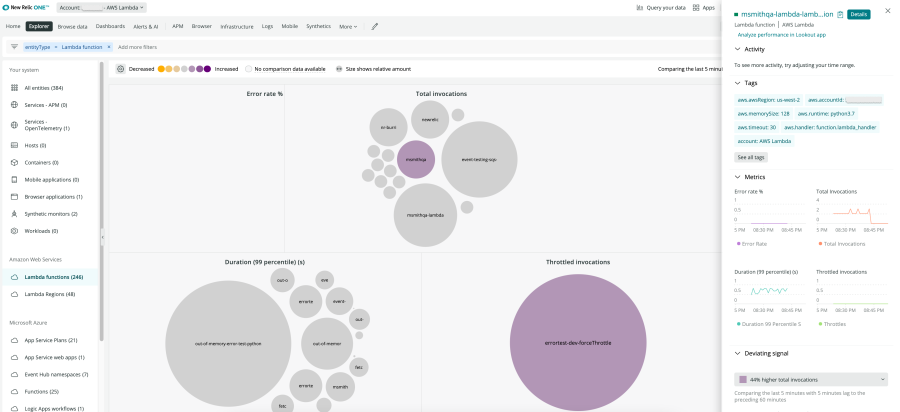Open Mobile in top navigation
The height and width of the screenshot is (412, 900).
coord(289,26)
